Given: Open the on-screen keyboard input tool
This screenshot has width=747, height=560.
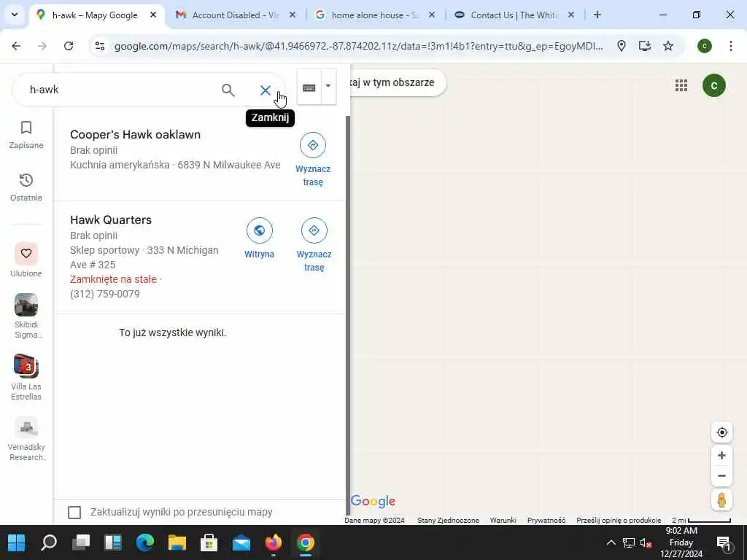Looking at the screenshot, I should click(x=309, y=87).
